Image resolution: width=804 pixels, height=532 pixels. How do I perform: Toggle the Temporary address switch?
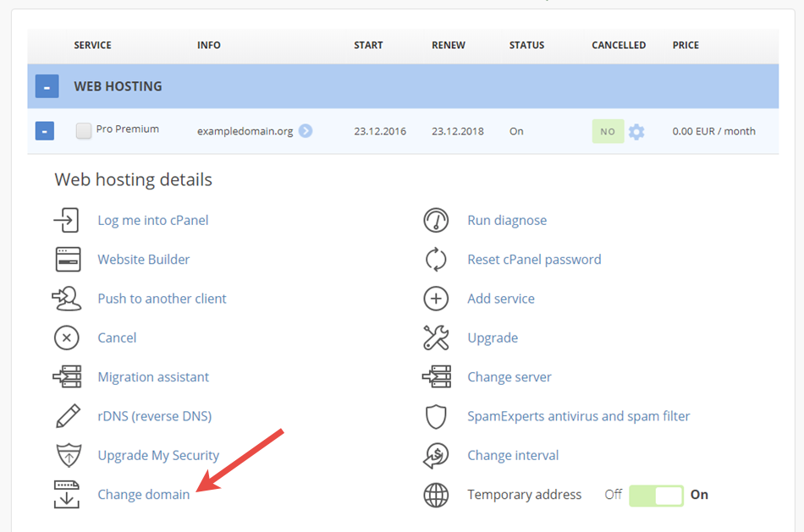[x=656, y=496]
